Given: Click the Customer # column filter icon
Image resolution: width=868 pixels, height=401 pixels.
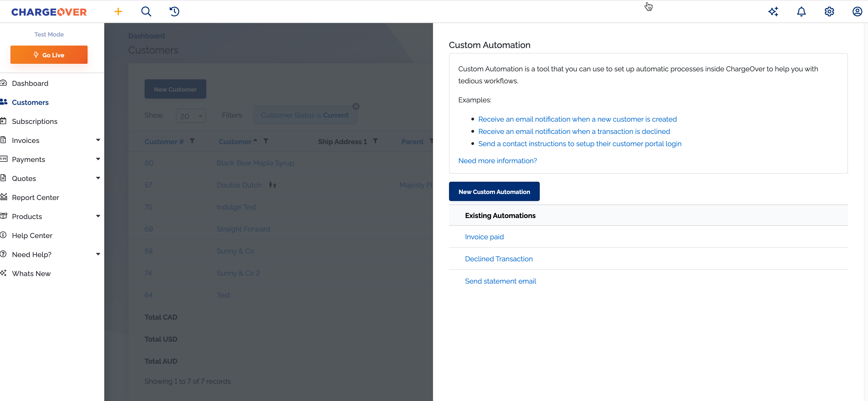Looking at the screenshot, I should pos(192,141).
